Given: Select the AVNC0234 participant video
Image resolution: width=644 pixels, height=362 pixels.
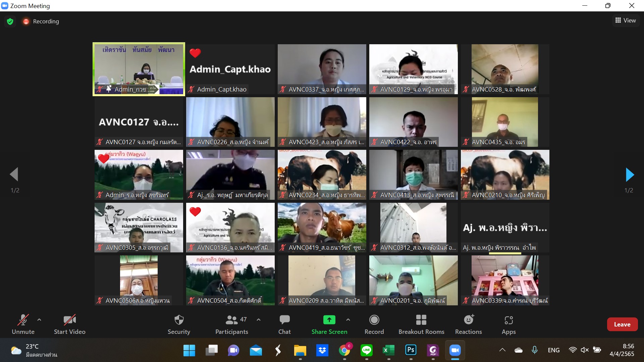Looking at the screenshot, I should [322, 175].
